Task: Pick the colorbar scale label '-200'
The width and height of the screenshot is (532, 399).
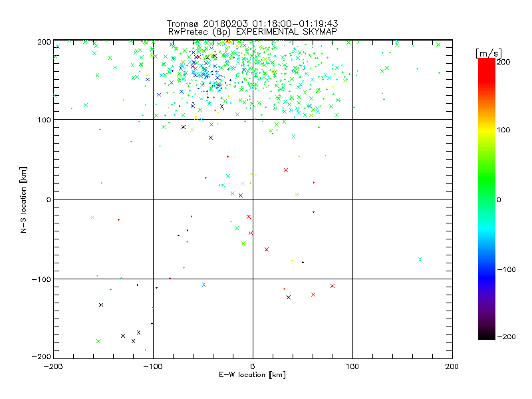Action: [506, 336]
